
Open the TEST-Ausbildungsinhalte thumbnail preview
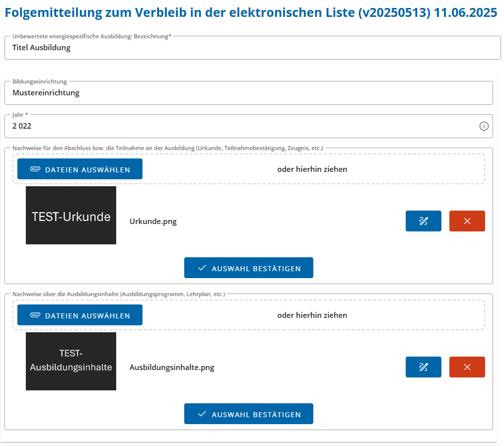point(71,362)
